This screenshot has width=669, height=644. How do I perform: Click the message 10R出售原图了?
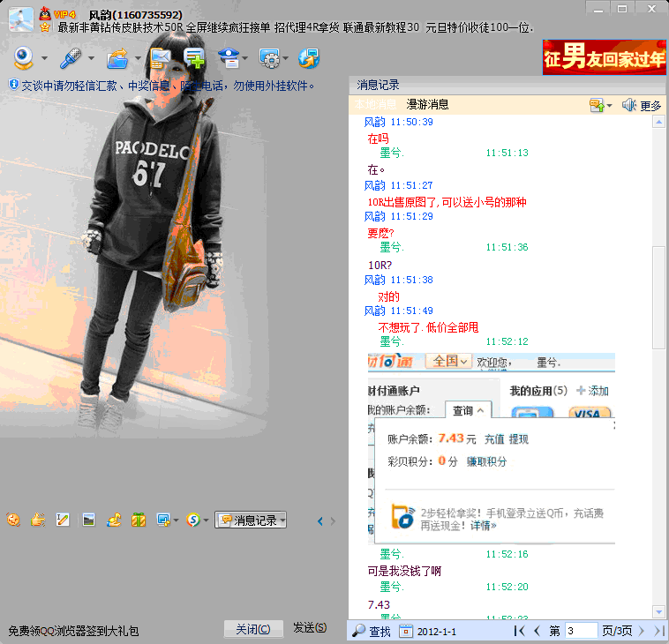(447, 202)
